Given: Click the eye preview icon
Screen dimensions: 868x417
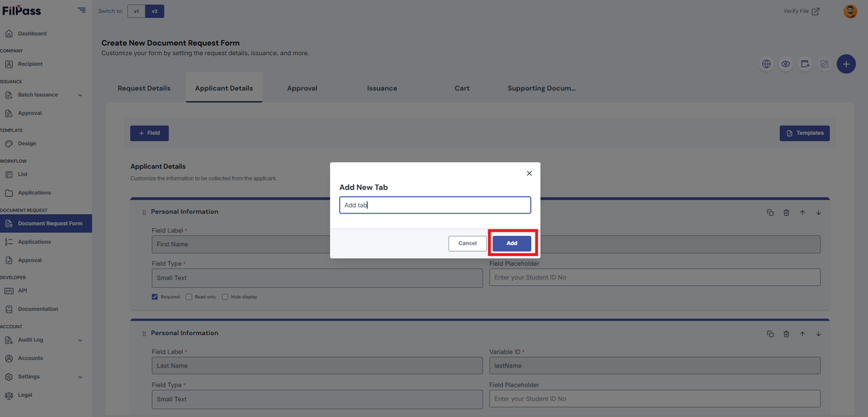Looking at the screenshot, I should (x=786, y=64).
